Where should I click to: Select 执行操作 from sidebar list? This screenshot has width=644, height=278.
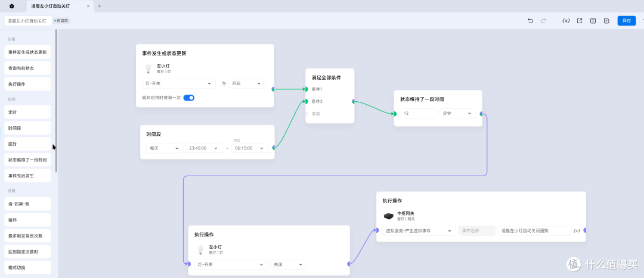coord(27,84)
